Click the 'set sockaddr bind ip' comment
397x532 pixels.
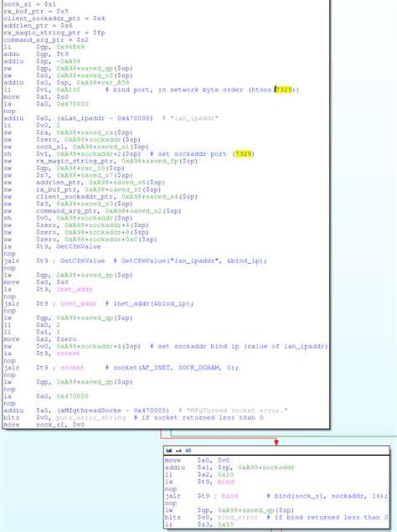pos(239,346)
